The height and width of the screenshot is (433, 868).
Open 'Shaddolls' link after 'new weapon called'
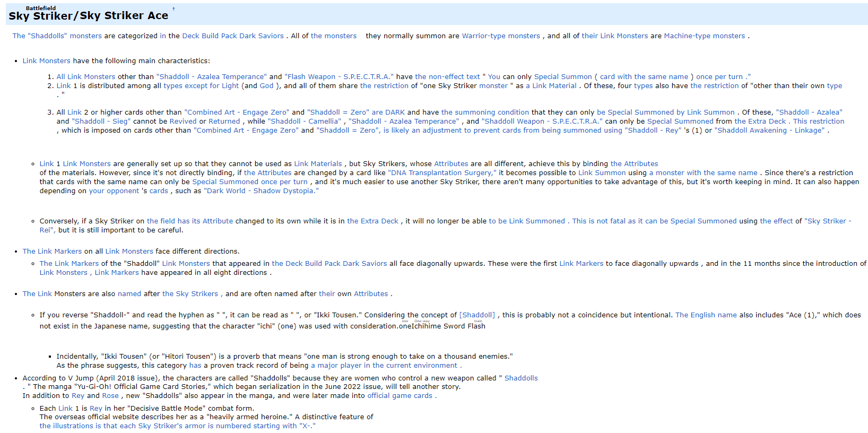521,378
